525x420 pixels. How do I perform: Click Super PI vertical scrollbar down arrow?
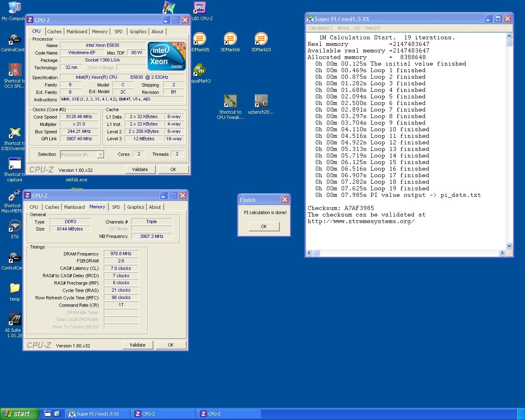[x=509, y=246]
